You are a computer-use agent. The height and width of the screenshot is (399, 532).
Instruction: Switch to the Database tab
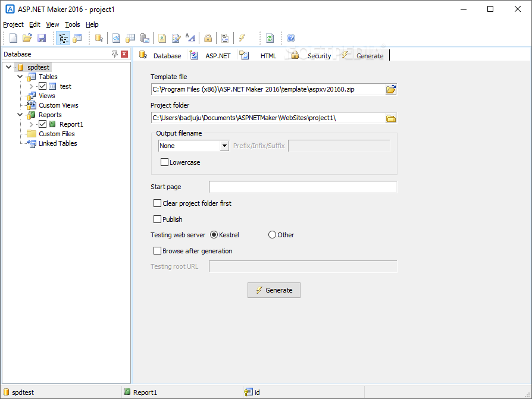click(x=160, y=55)
